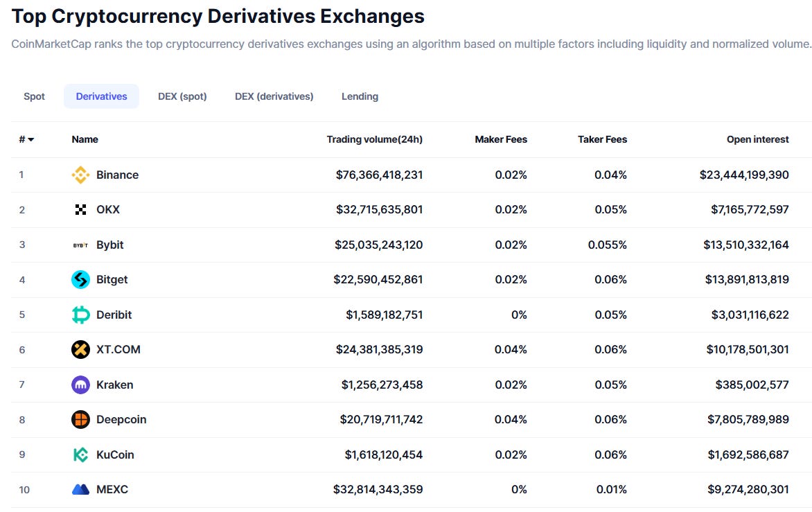This screenshot has height=512, width=812.
Task: Click Bitget open interest $13,891,813,819
Action: click(747, 279)
